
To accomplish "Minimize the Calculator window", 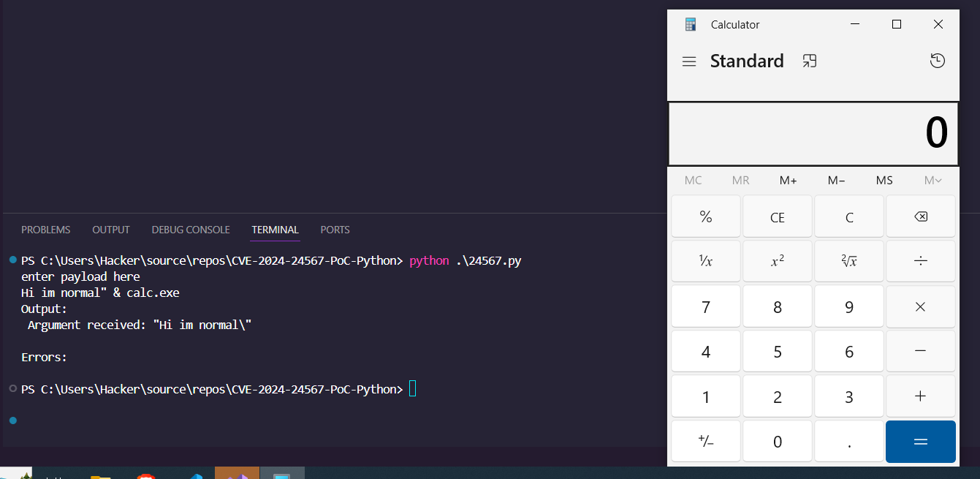I will click(x=855, y=24).
